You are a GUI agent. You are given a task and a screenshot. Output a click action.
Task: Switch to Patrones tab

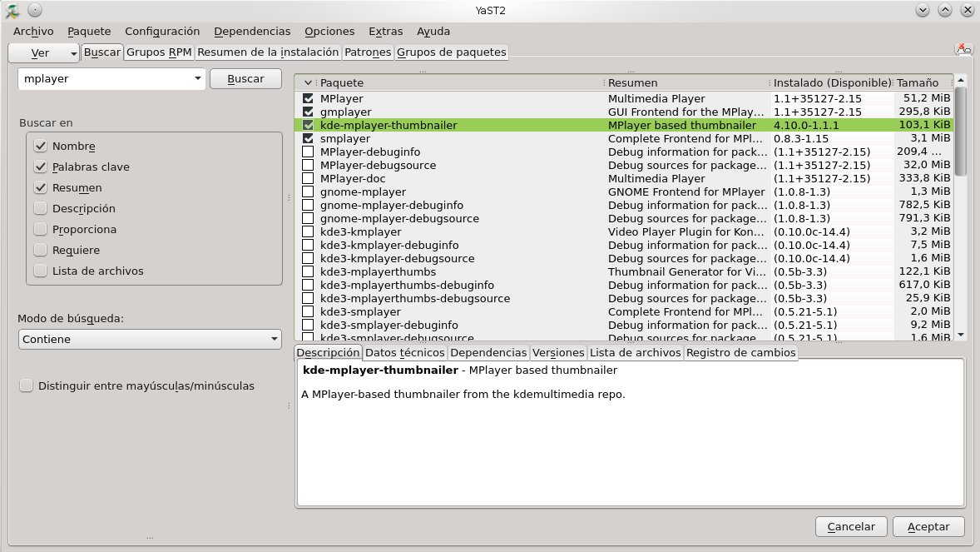[368, 52]
